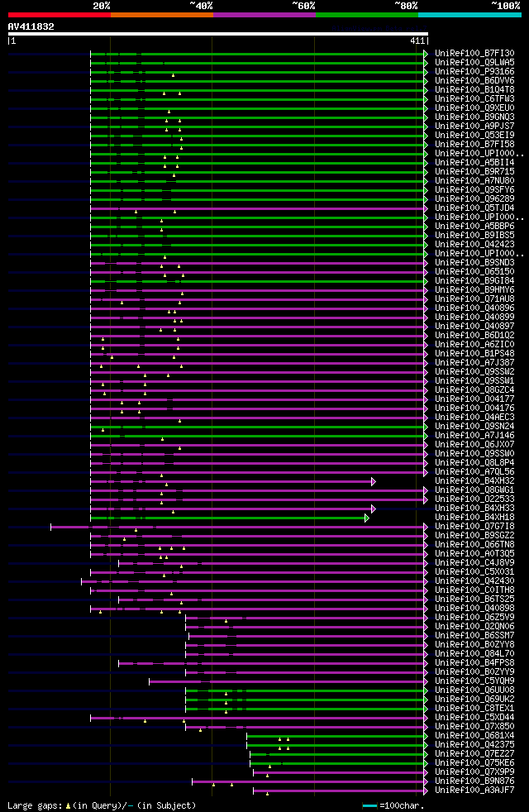The height and width of the screenshot is (812, 529).
Task: Open hit UniRef100_B6D1Q2
Action: (474, 336)
